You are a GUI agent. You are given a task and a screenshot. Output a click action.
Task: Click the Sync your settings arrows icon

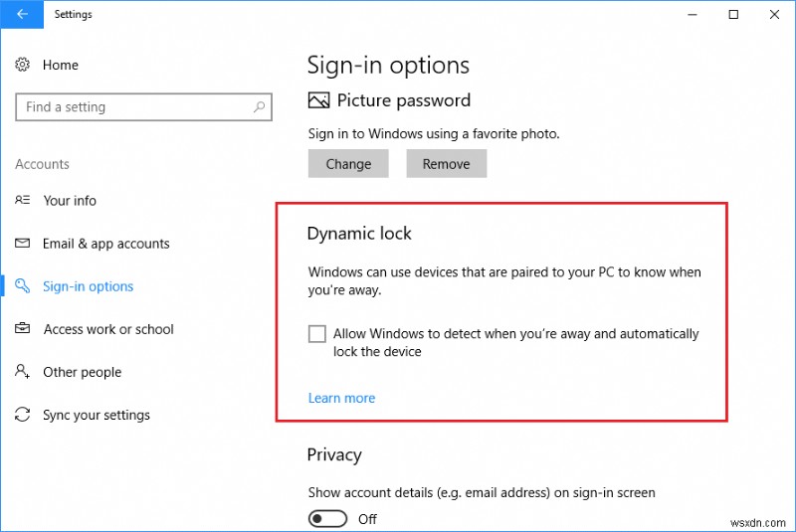(x=22, y=415)
